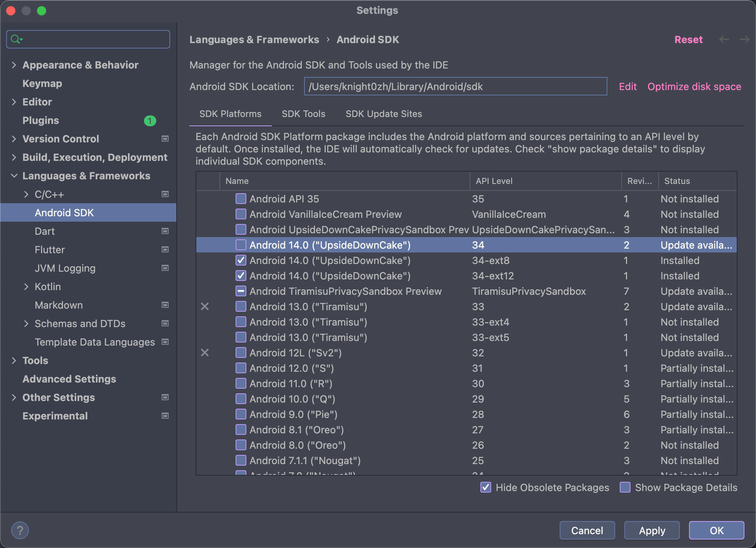The height and width of the screenshot is (548, 756).
Task: Expand Build, Execution, Deployment section
Action: point(14,157)
